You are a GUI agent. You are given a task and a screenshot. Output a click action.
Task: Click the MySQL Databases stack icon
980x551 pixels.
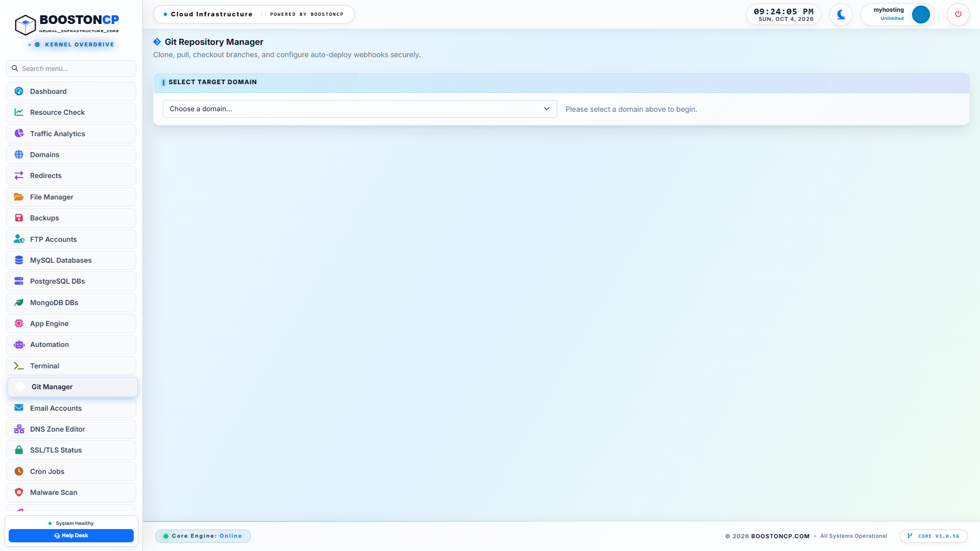pos(19,260)
